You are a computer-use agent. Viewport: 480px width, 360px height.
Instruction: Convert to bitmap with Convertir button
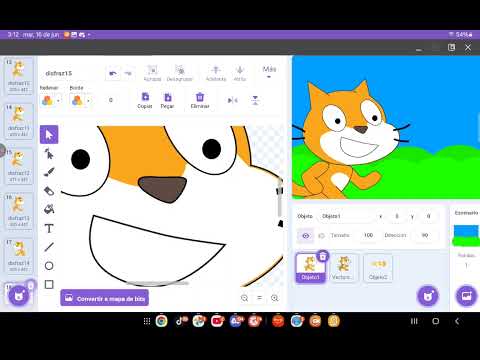[105, 298]
